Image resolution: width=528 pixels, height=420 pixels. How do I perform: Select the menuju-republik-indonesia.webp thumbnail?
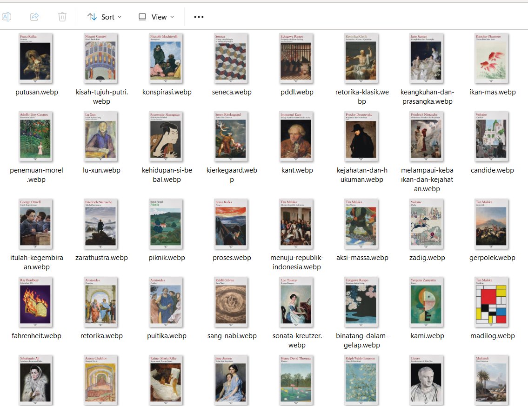click(297, 224)
